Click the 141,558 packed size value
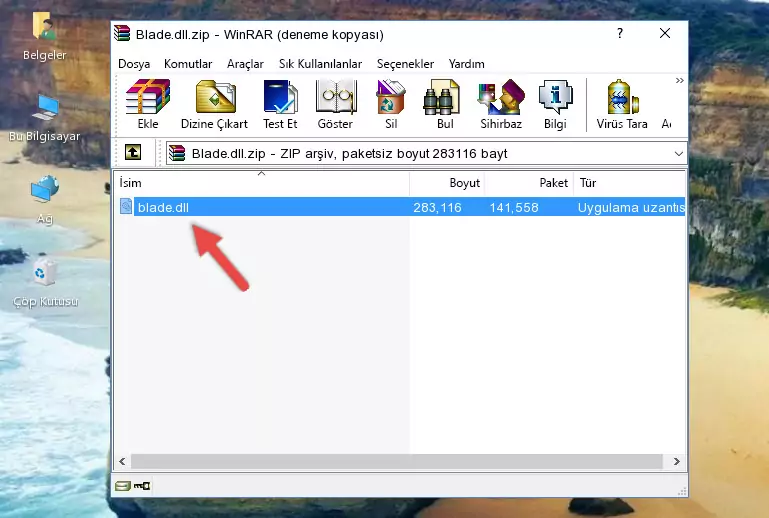Screen dimensions: 769x518 (x=513, y=207)
